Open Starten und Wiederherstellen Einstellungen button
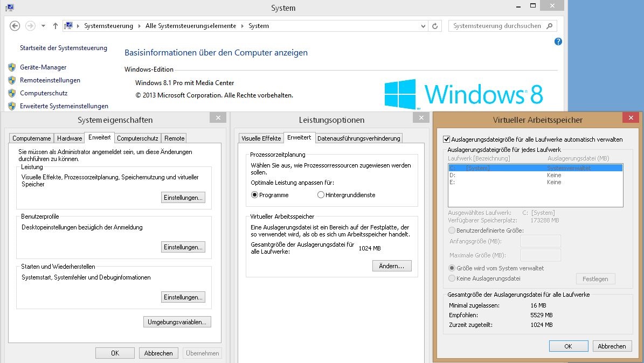 tap(183, 297)
